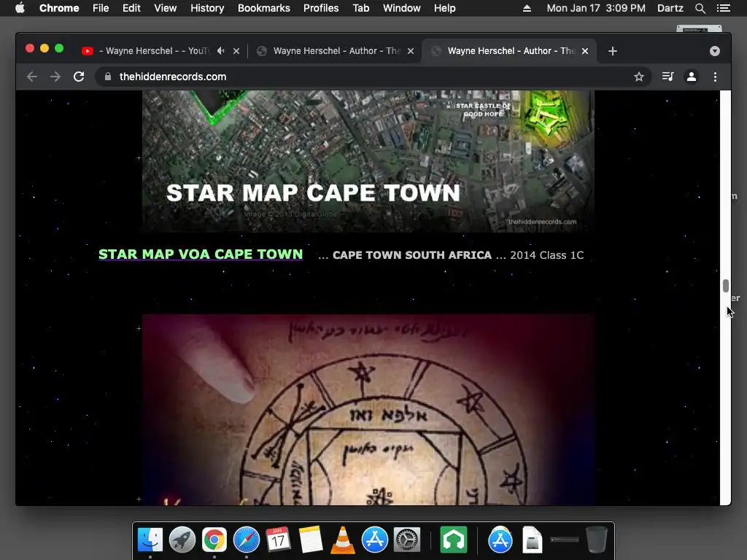Close the second Wayne Herschel Author tab
Screen dimensions: 747x560
tap(411, 51)
